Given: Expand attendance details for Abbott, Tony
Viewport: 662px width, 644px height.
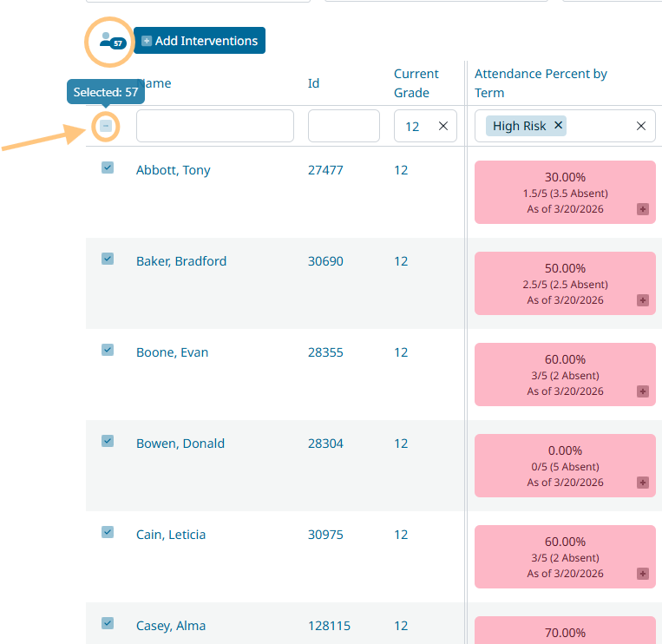Looking at the screenshot, I should (643, 209).
